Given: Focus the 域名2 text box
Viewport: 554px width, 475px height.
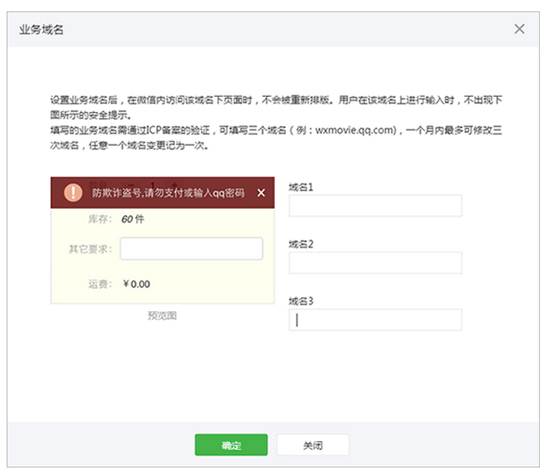Looking at the screenshot, I should point(375,263).
